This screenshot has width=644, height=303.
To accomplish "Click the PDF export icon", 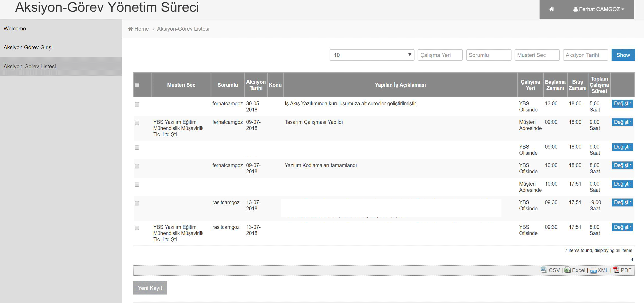I will click(x=616, y=270).
